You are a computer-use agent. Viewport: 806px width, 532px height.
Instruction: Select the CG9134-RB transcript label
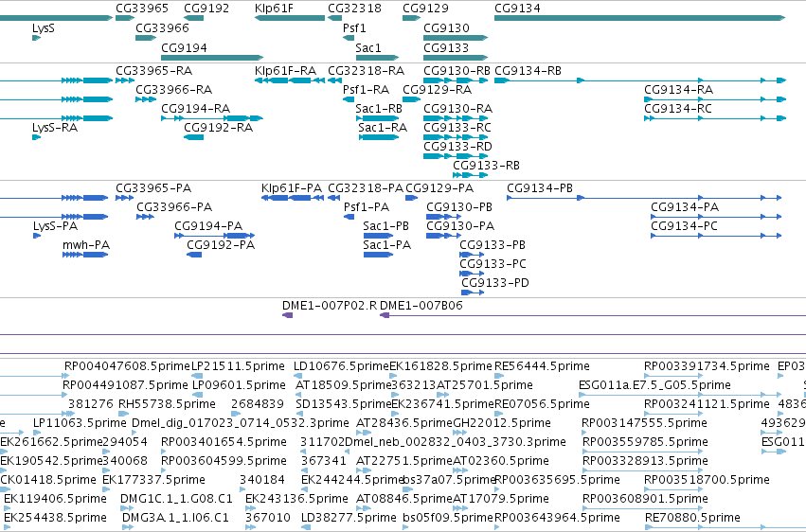point(528,71)
